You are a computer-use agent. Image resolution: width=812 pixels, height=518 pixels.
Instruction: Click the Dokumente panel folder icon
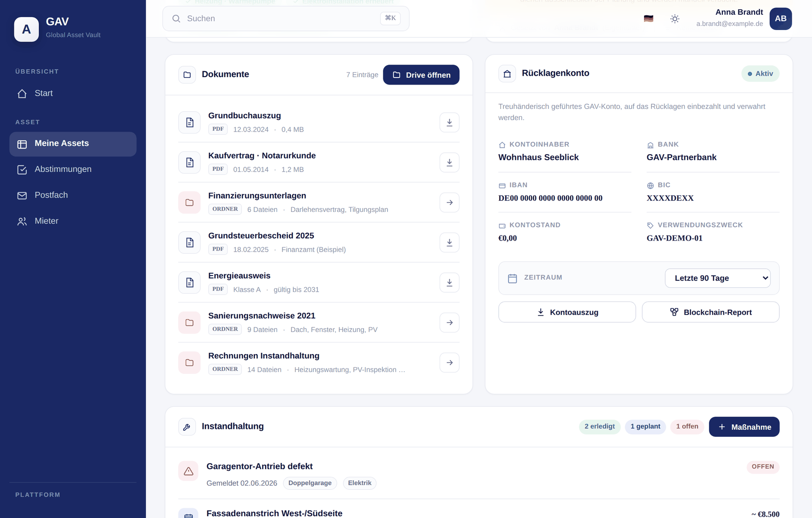187,75
